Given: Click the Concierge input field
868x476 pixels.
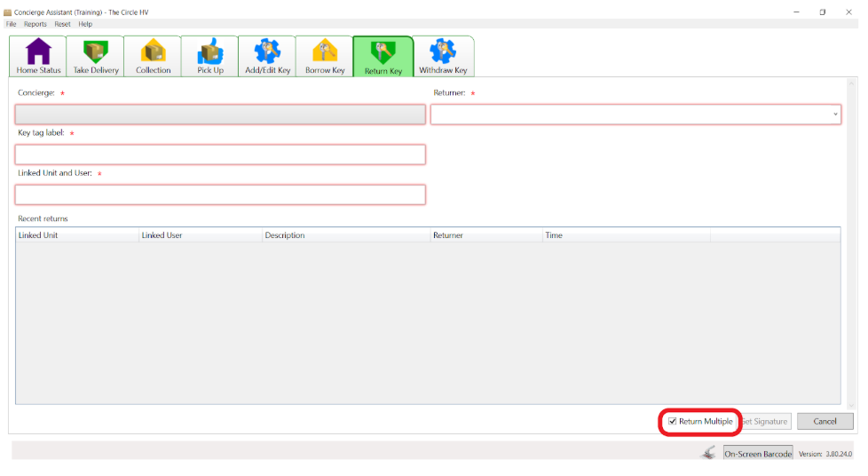Looking at the screenshot, I should click(x=220, y=115).
